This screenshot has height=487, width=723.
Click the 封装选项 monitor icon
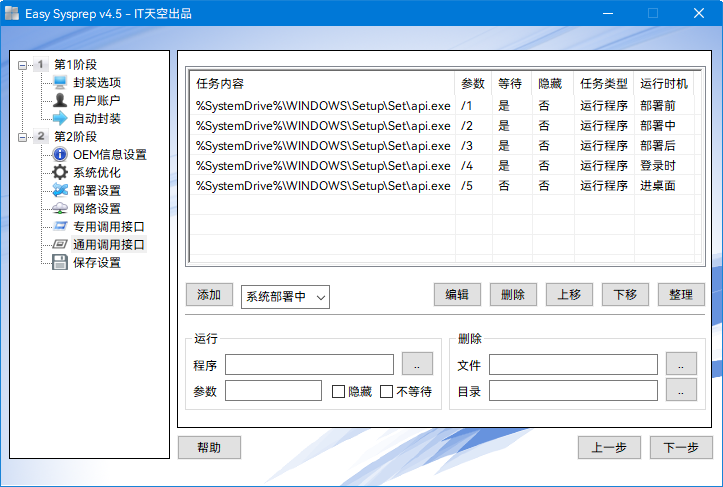tap(60, 83)
